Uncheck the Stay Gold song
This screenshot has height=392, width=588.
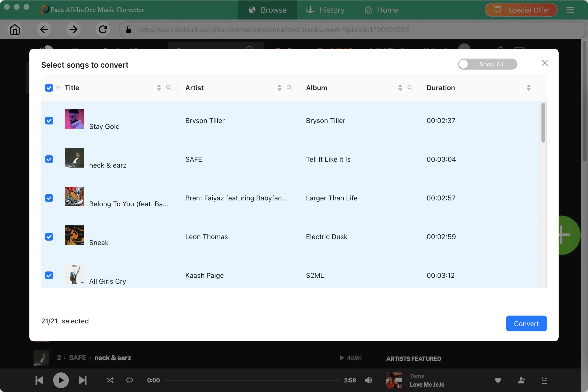pyautogui.click(x=49, y=121)
